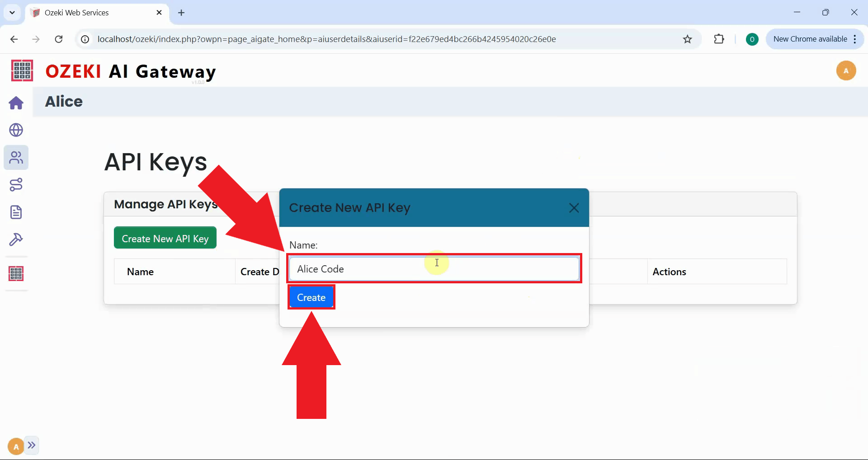The image size is (868, 460).
Task: Open the network globe icon in sidebar
Action: pyautogui.click(x=16, y=130)
